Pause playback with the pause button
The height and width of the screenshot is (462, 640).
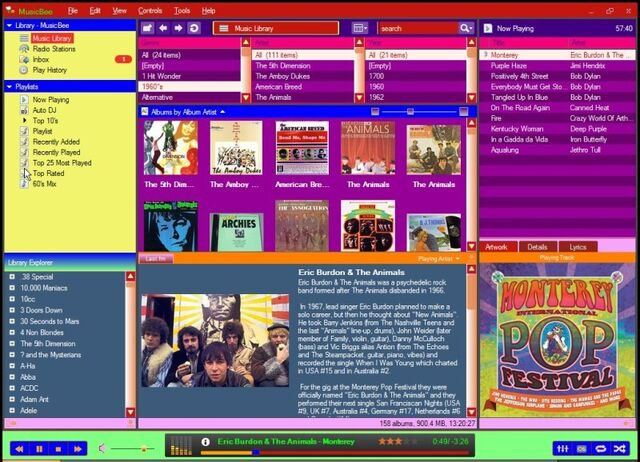point(39,449)
